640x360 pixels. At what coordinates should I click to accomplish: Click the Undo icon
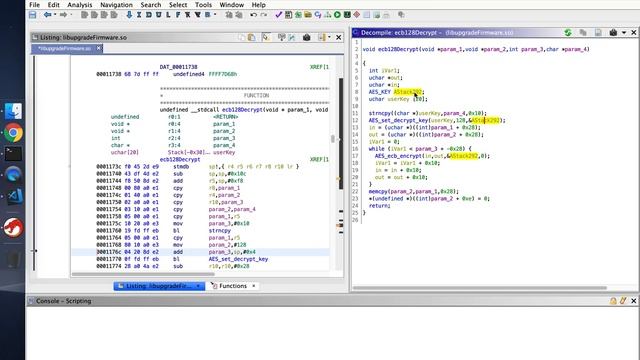pos(253,15)
